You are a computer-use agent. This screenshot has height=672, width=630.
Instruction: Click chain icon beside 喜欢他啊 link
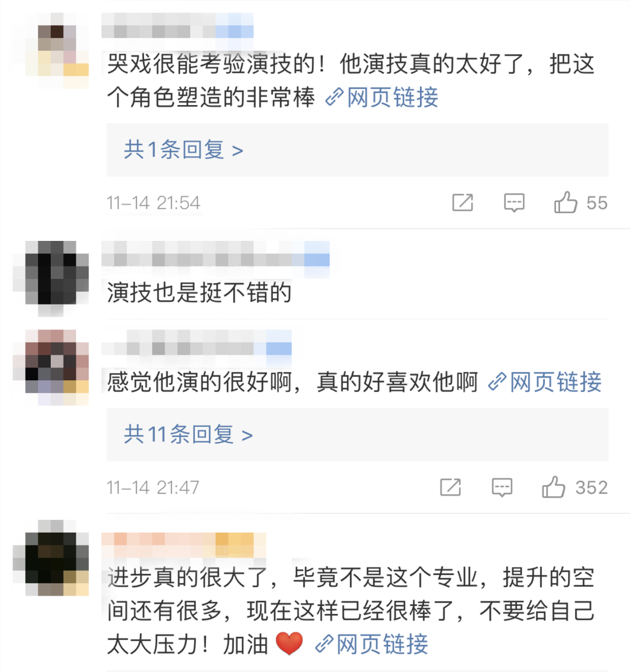point(497,382)
